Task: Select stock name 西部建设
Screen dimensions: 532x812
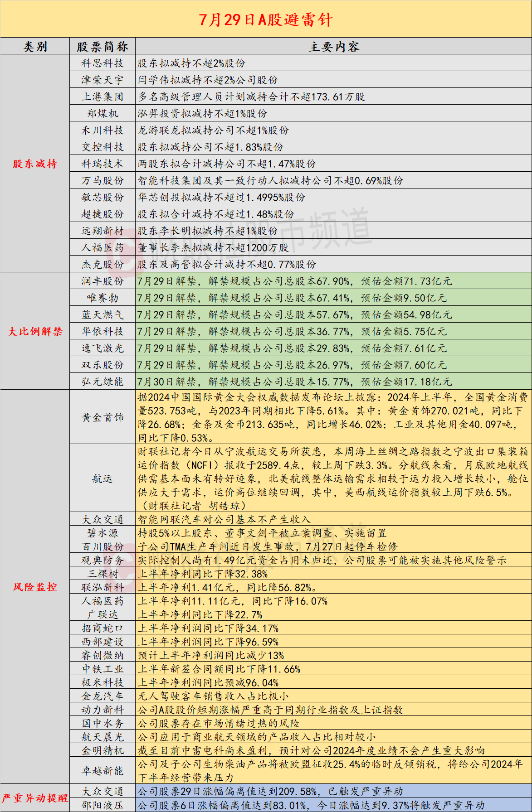Action: (102, 642)
